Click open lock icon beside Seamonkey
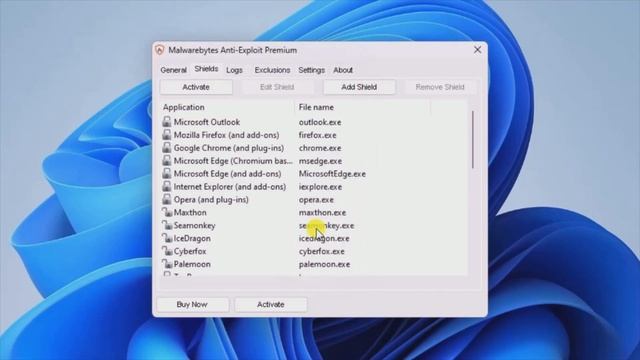 pos(167,225)
